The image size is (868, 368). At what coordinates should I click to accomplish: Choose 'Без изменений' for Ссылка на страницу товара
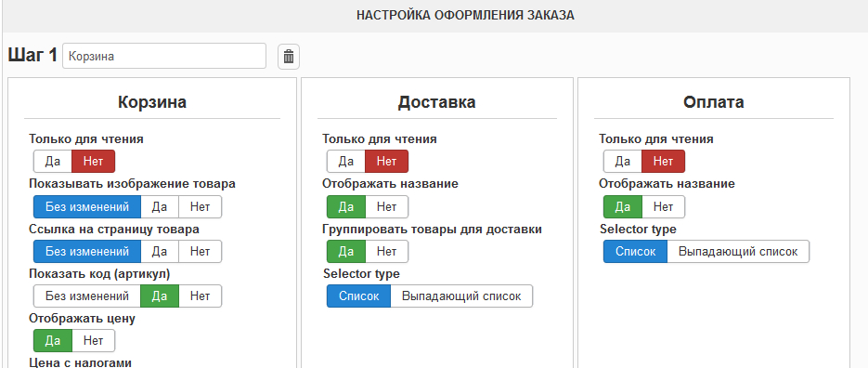[87, 251]
